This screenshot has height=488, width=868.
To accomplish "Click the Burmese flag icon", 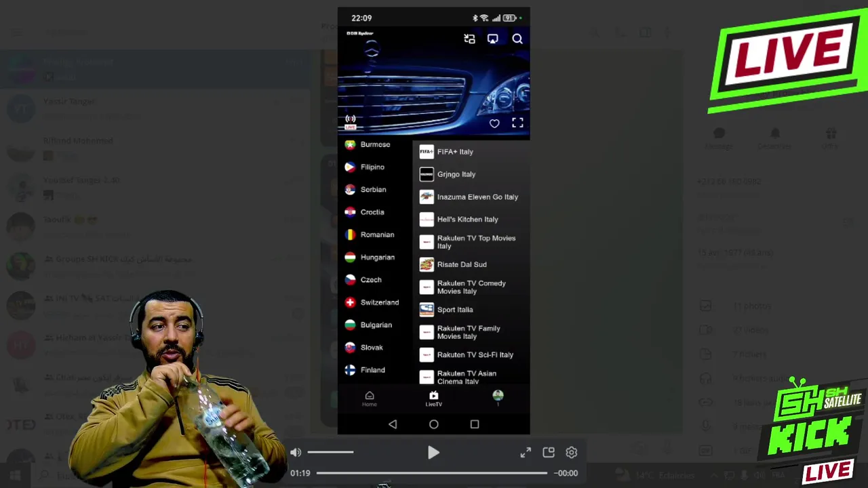I will 350,144.
